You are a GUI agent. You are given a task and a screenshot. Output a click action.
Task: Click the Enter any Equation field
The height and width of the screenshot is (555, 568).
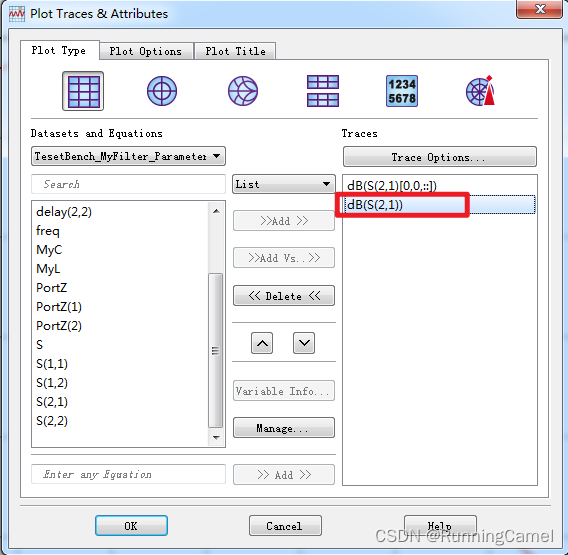[x=128, y=474]
